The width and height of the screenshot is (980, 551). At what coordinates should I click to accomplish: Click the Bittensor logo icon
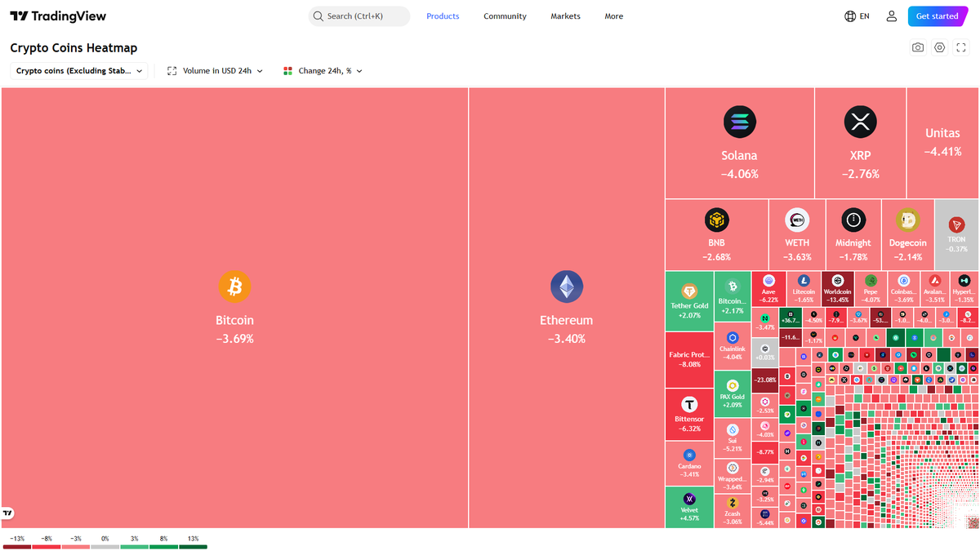click(689, 404)
